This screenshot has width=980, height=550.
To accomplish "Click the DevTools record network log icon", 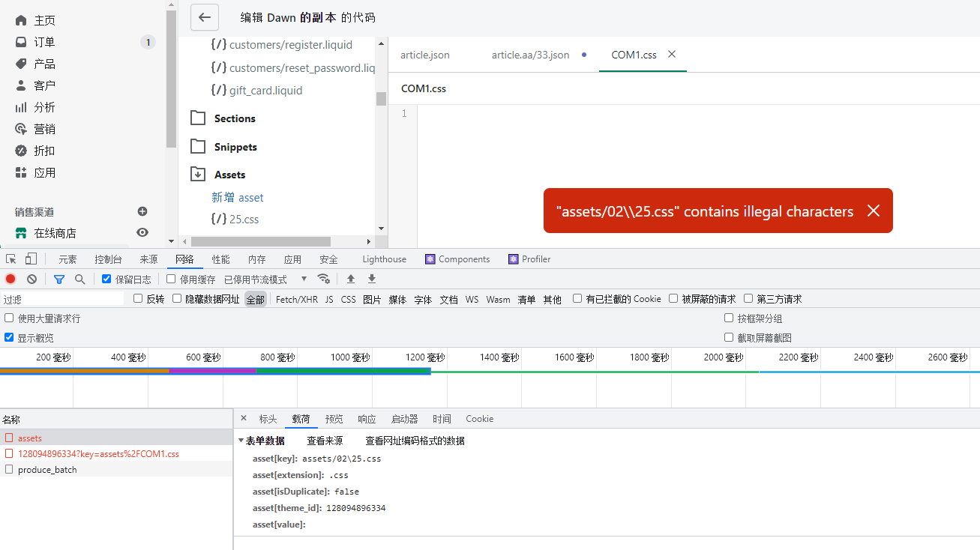I will pyautogui.click(x=10, y=279).
